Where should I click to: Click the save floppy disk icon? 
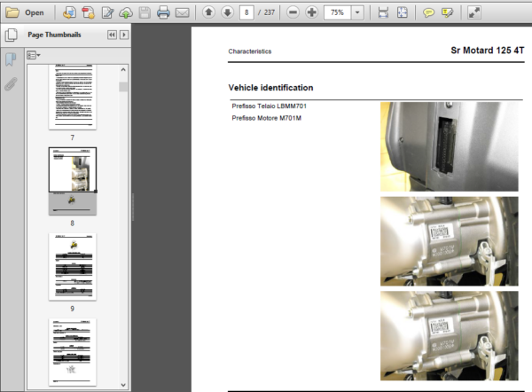145,13
